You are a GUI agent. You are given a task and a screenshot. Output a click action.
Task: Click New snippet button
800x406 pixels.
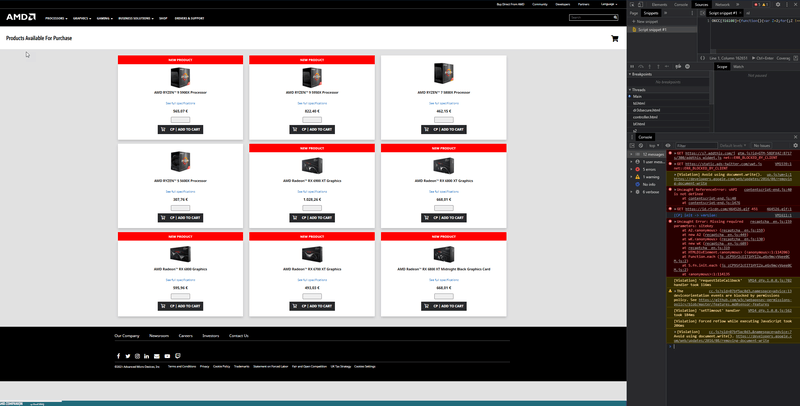(x=645, y=21)
